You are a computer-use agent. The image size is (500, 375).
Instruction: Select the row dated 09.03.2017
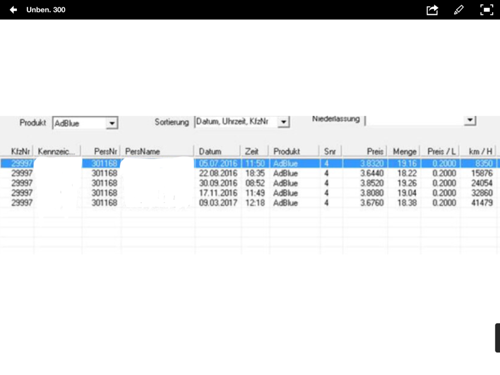249,203
